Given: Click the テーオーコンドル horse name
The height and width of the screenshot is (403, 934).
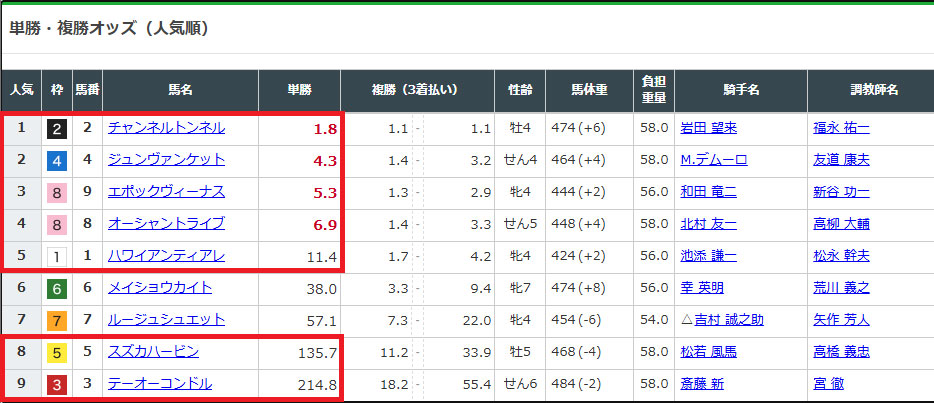Looking at the screenshot, I should tap(160, 384).
